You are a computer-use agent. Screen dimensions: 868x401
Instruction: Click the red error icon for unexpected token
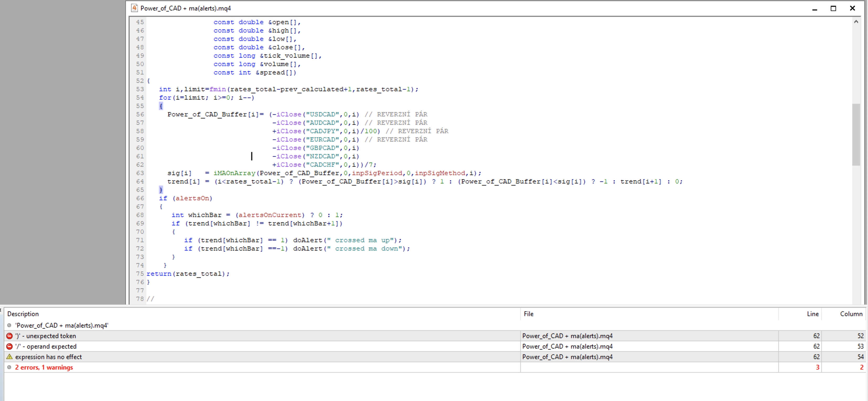click(x=9, y=336)
